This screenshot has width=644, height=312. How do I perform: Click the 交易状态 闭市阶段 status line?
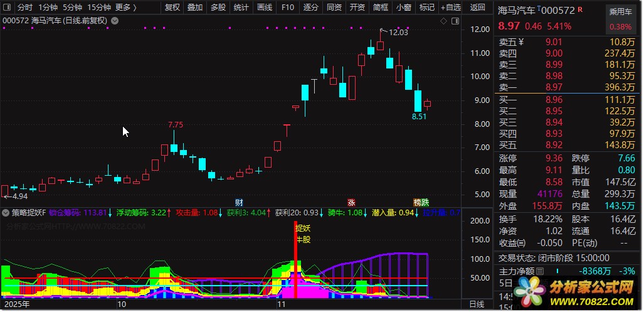pos(554,258)
